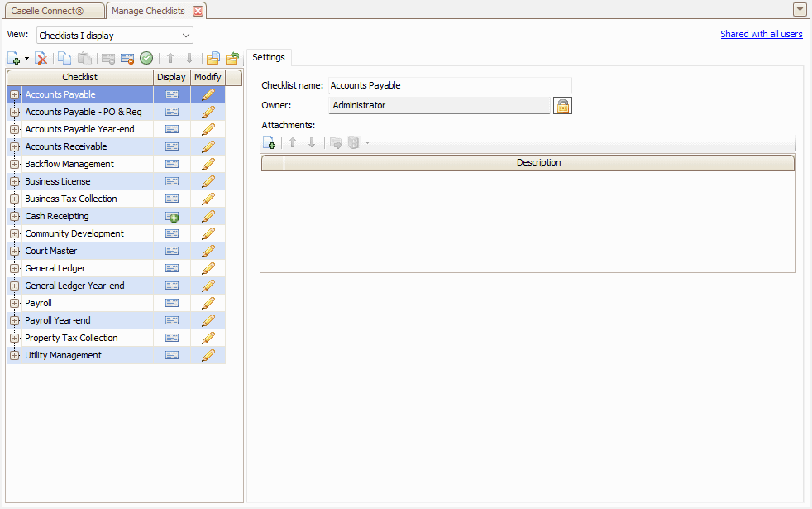Click the owner lock icon beside Administrator
812x509 pixels.
pos(562,106)
